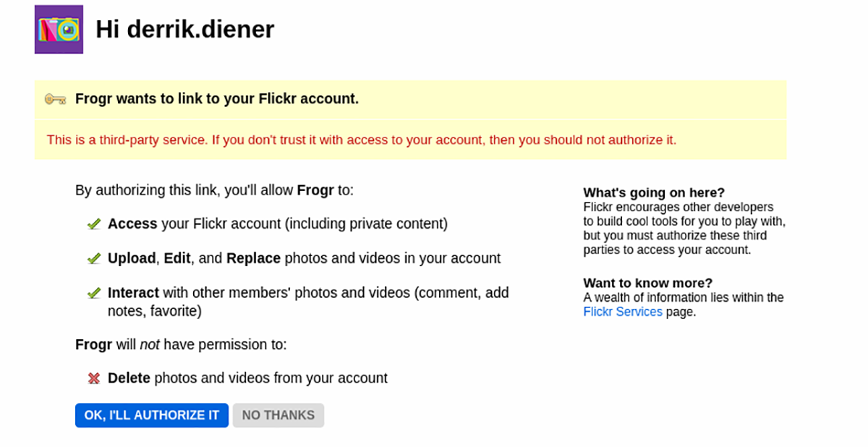The image size is (868, 447).
Task: Click the colorful camera avatar icon
Action: (59, 30)
